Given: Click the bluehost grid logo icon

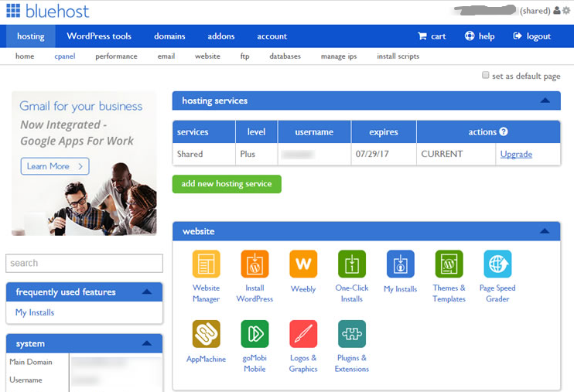Looking at the screenshot, I should click(14, 11).
